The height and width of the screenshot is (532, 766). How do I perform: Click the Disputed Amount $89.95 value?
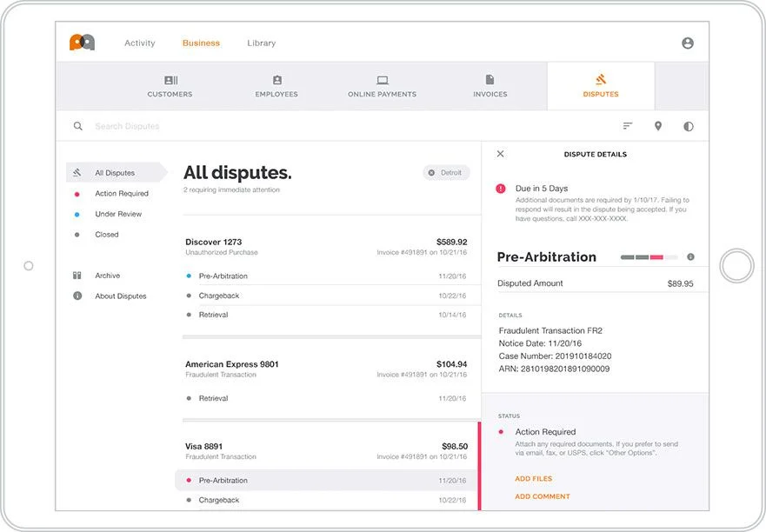680,283
